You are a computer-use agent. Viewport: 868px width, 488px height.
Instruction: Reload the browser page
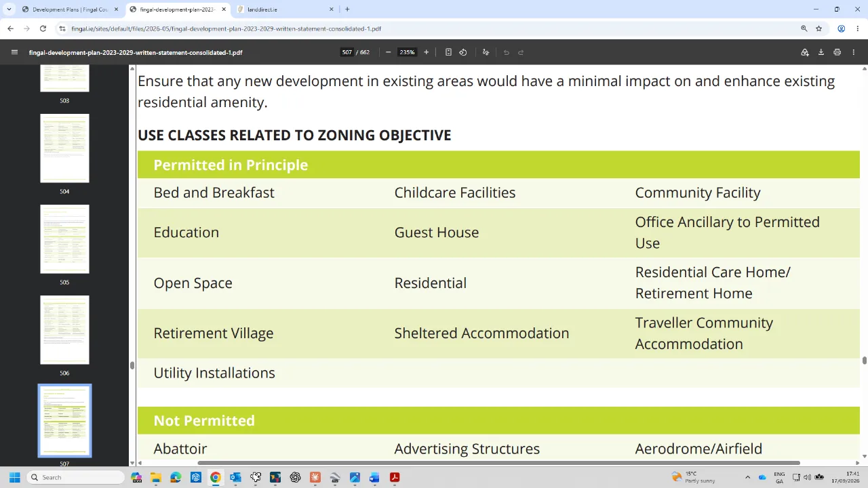(43, 28)
